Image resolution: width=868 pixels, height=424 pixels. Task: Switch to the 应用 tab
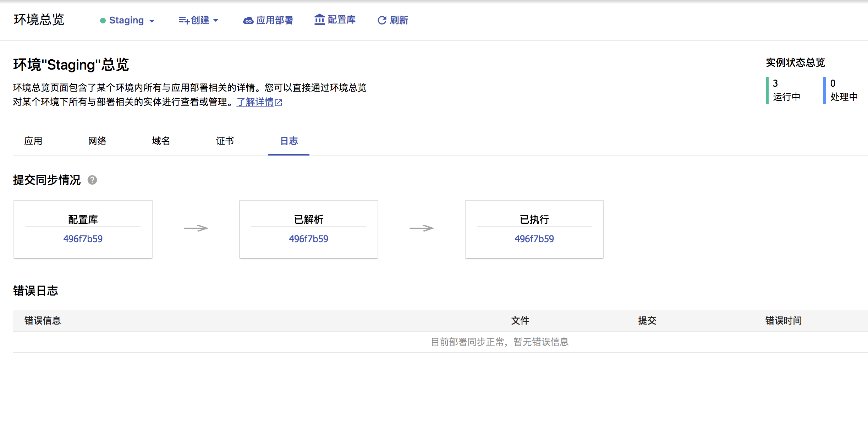coord(33,141)
